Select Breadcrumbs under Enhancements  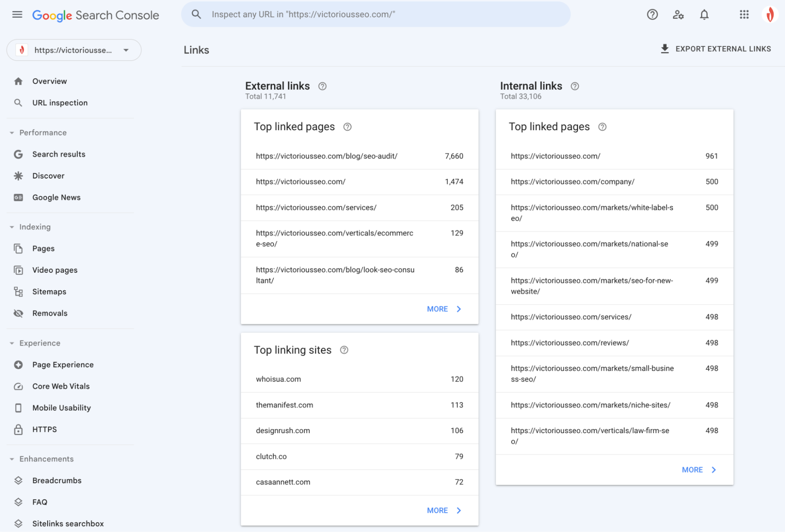coord(57,480)
